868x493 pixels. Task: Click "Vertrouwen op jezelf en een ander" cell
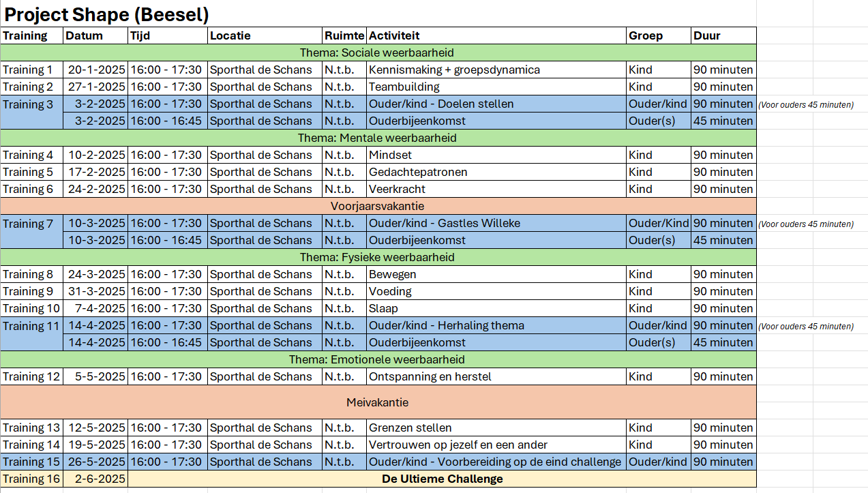496,445
